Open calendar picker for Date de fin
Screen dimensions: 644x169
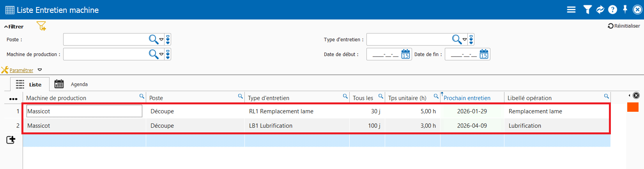coord(484,54)
